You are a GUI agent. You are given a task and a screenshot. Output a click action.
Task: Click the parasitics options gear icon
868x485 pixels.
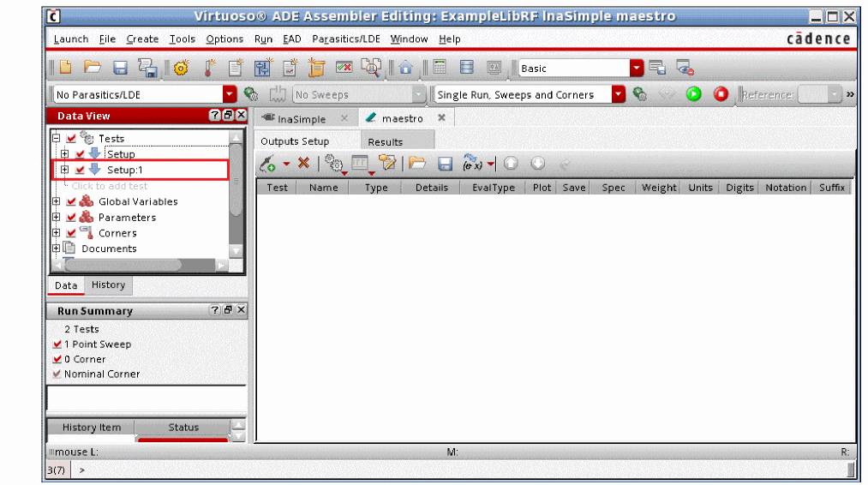[x=251, y=94]
